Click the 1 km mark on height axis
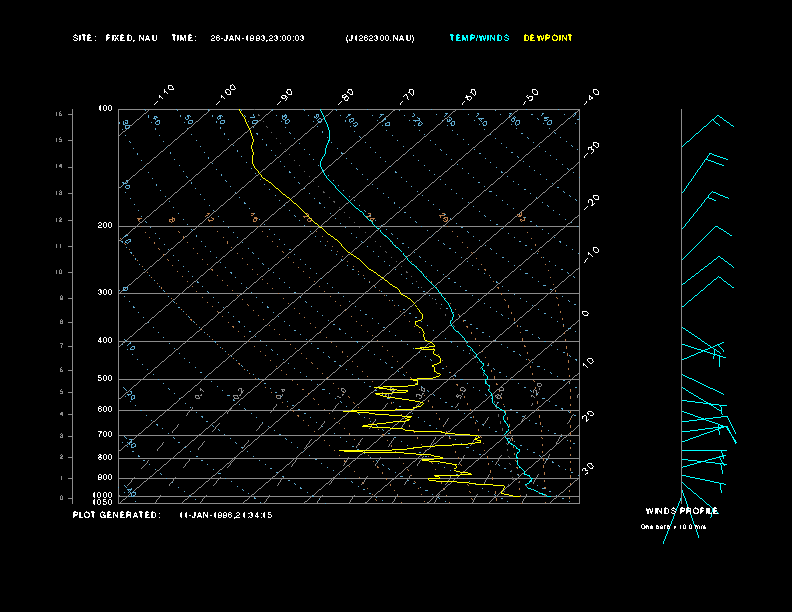Image resolution: width=792 pixels, height=612 pixels. click(62, 478)
